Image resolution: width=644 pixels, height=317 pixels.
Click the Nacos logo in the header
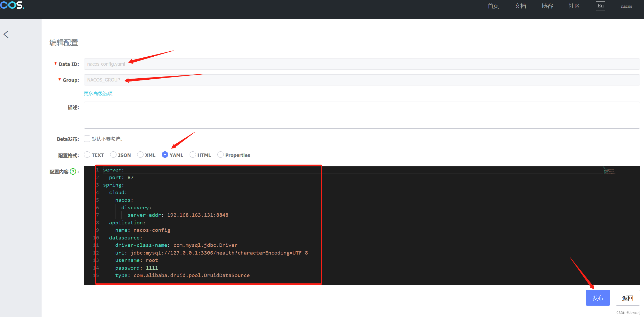click(x=12, y=5)
